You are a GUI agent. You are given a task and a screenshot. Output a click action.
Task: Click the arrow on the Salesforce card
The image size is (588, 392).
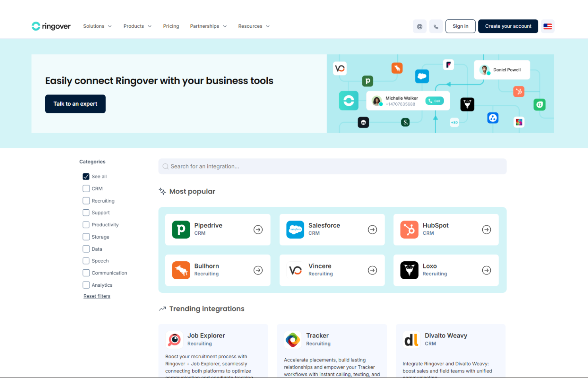click(372, 230)
